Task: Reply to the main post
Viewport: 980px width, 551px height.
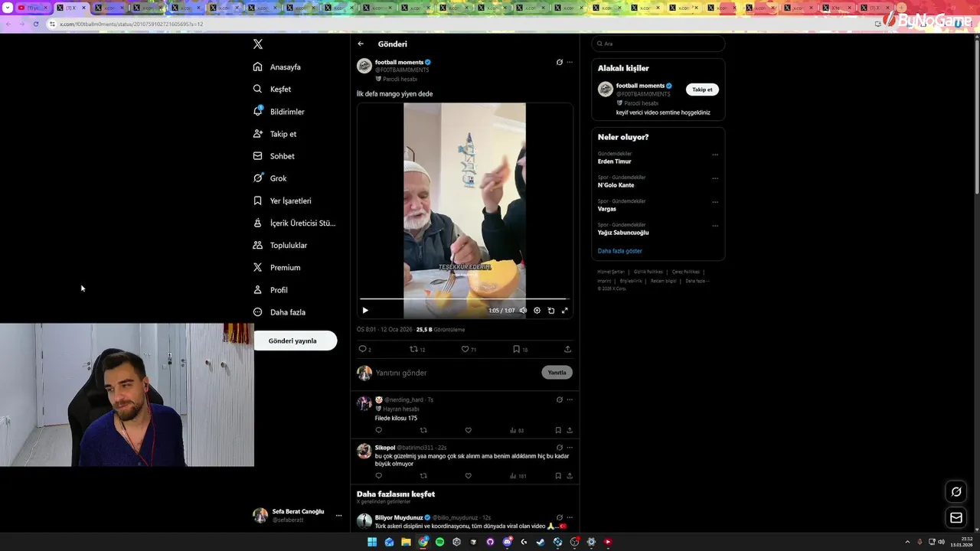Action: pyautogui.click(x=364, y=349)
